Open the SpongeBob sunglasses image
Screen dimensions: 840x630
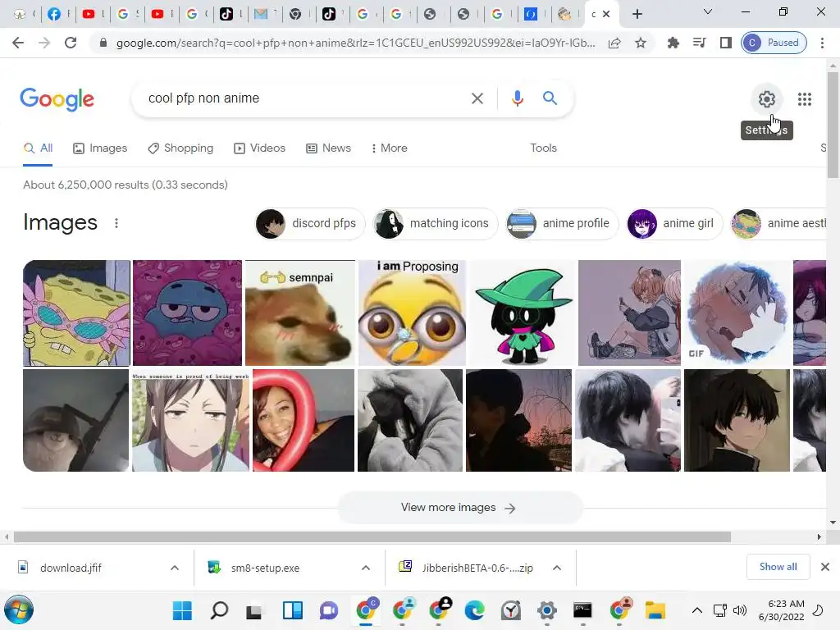tap(76, 313)
